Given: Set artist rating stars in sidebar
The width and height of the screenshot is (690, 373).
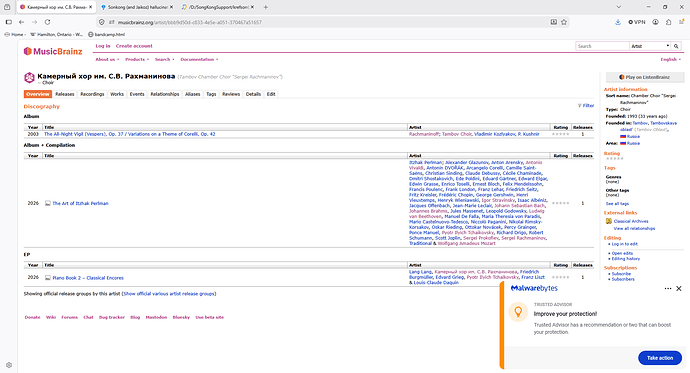Looking at the screenshot, I should [x=615, y=159].
